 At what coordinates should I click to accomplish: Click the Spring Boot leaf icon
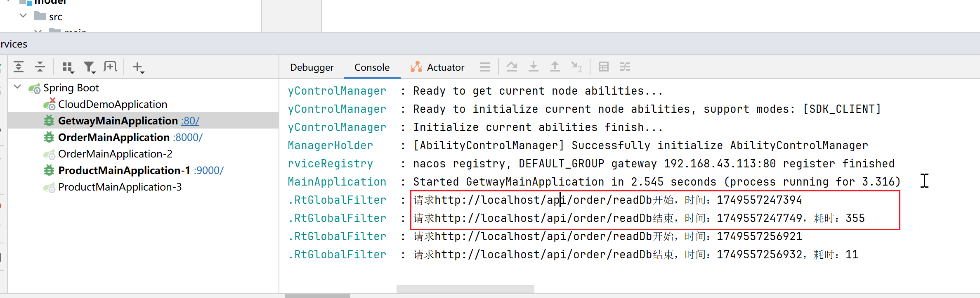pyautogui.click(x=35, y=88)
